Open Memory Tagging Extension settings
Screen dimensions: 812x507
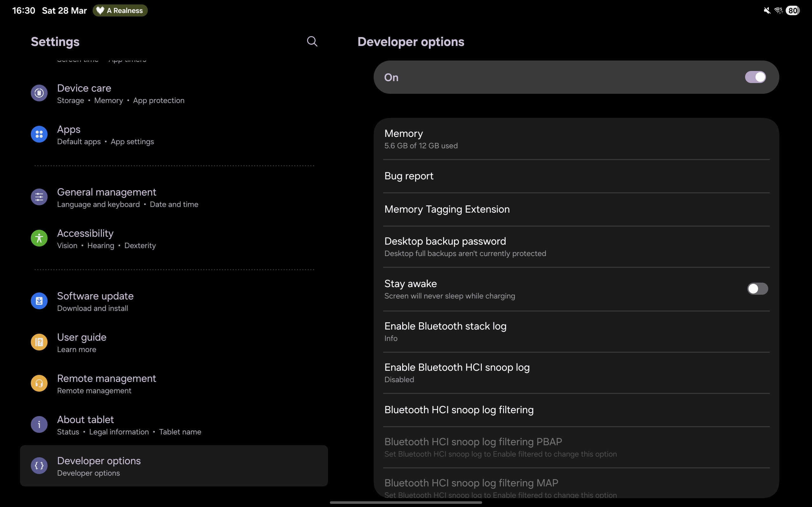click(447, 209)
